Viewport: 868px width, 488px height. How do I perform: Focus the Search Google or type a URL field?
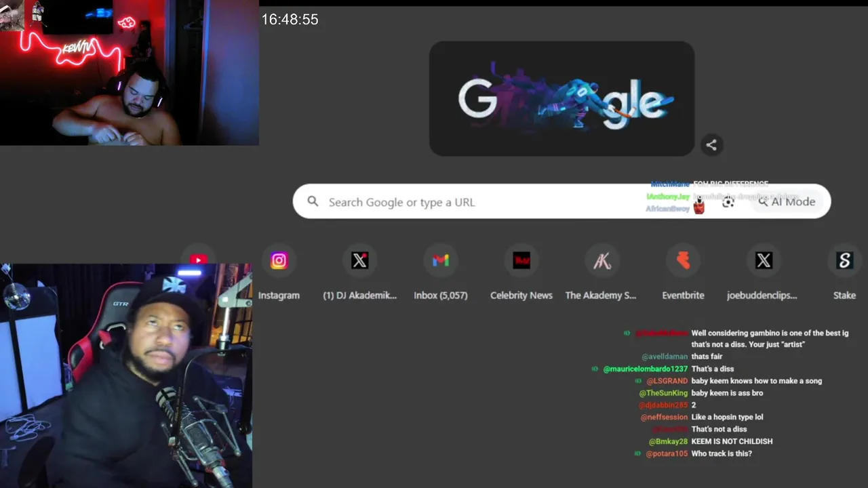click(x=561, y=201)
